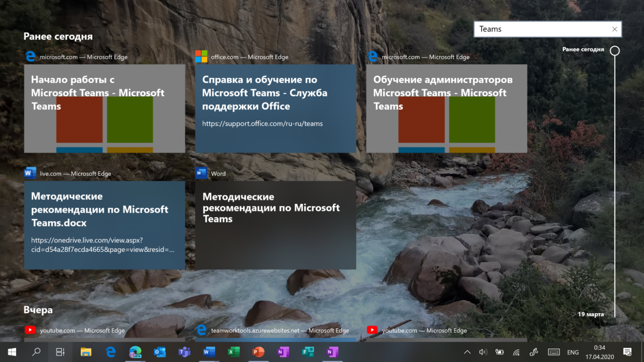Screen dimensions: 644x362
Task: Click Edge icon above 'Обучение администраторов' card
Action: click(x=372, y=57)
